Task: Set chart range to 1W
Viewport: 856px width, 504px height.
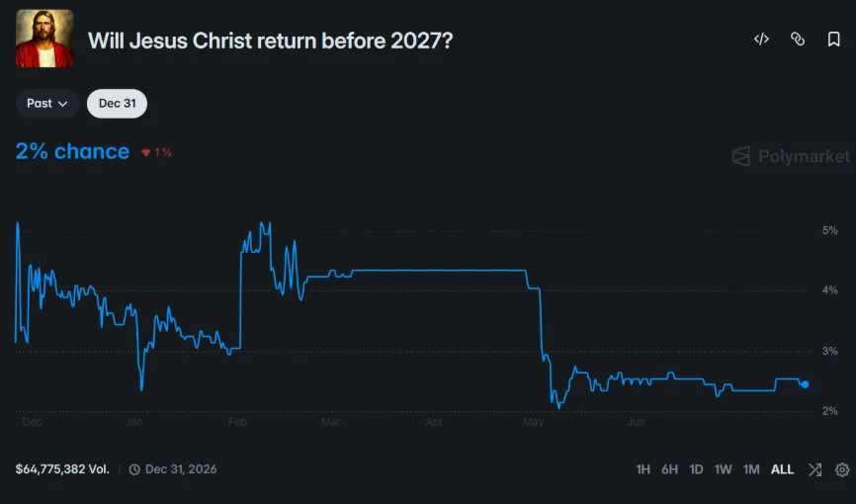Action: point(723,469)
